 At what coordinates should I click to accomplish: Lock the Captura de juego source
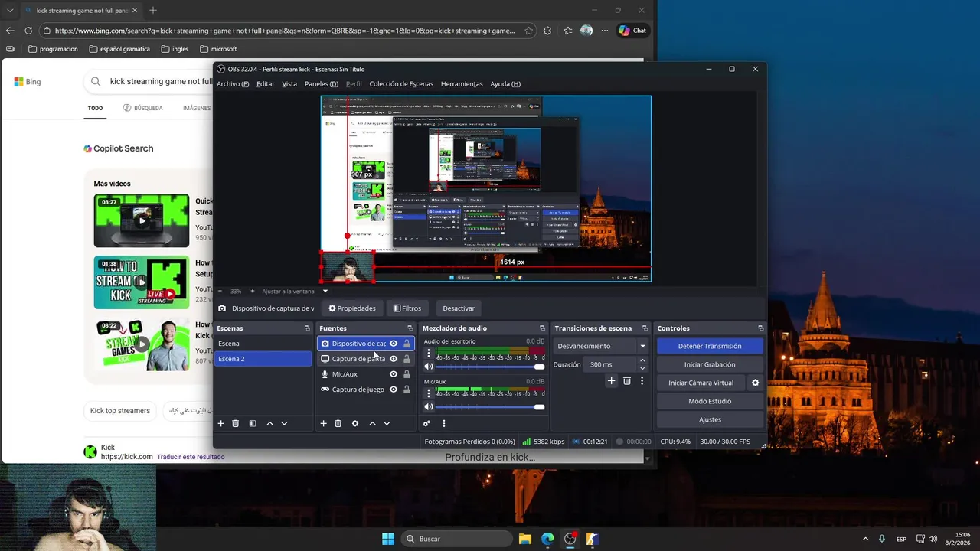click(x=407, y=390)
